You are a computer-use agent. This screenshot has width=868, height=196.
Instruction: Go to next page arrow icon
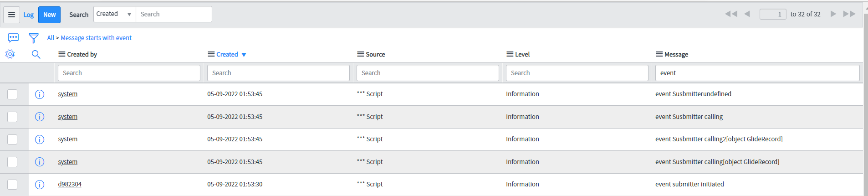833,14
